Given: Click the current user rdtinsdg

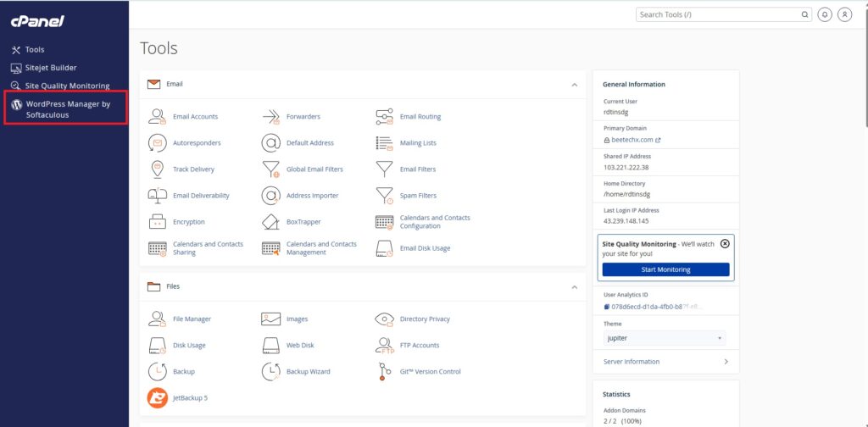Looking at the screenshot, I should (617, 113).
